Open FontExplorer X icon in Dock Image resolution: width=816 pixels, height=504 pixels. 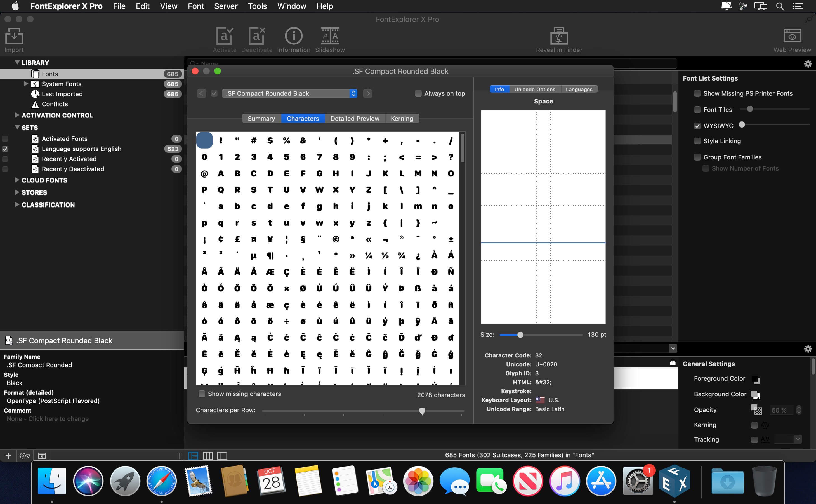pyautogui.click(x=674, y=481)
